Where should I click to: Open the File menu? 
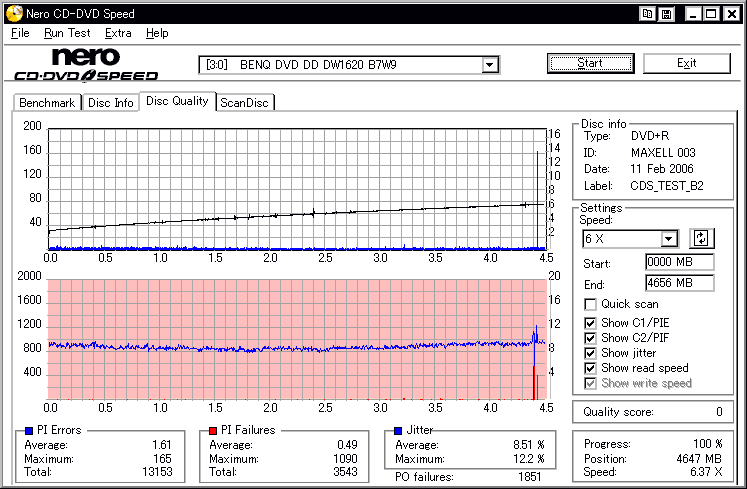20,33
